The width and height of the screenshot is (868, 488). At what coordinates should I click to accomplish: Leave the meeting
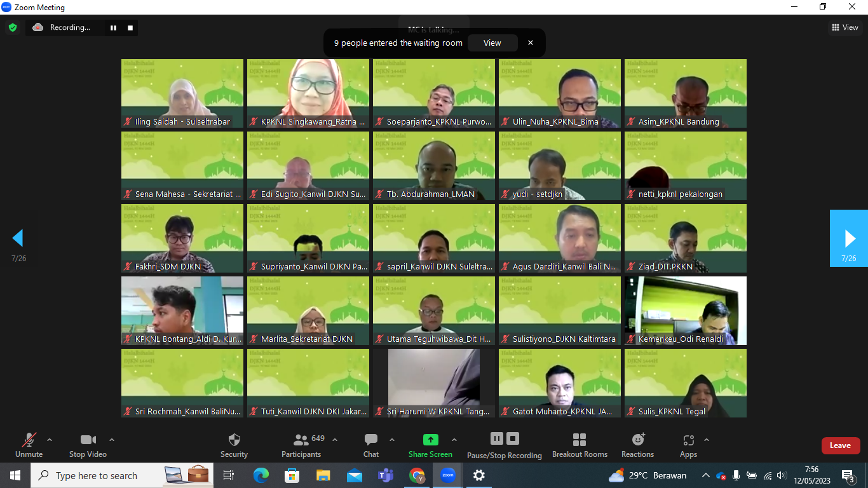coord(840,445)
